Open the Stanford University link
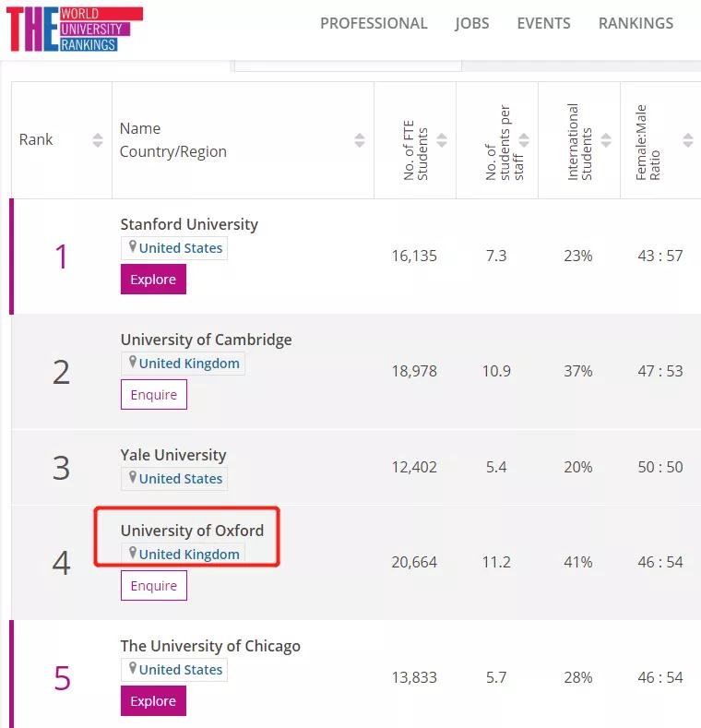Screen dimensions: 701x728 189,224
